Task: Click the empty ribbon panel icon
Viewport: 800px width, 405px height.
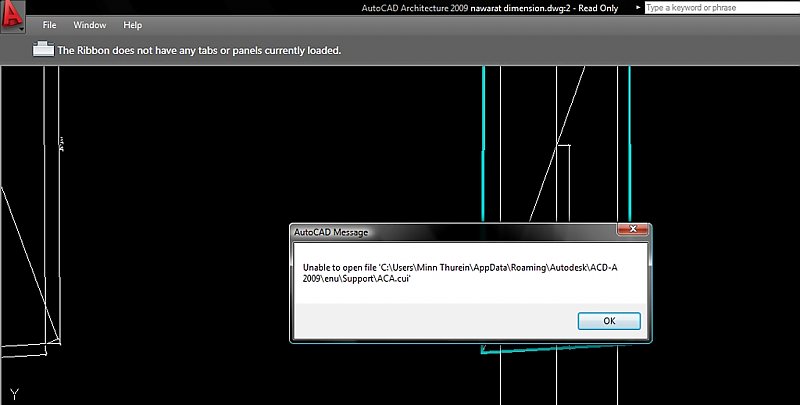Action: click(x=43, y=49)
